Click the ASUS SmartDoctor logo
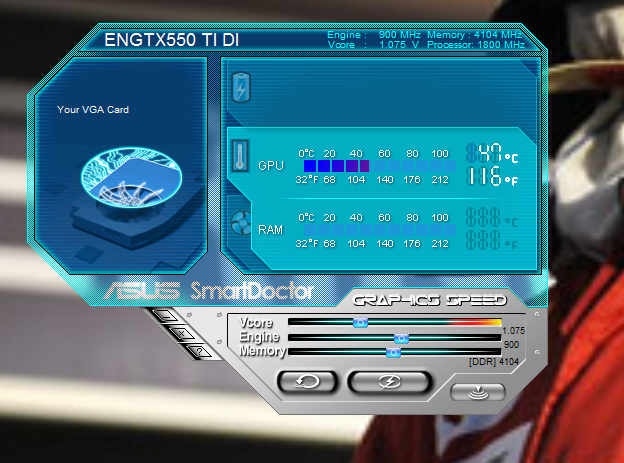624x463 pixels. [x=209, y=291]
